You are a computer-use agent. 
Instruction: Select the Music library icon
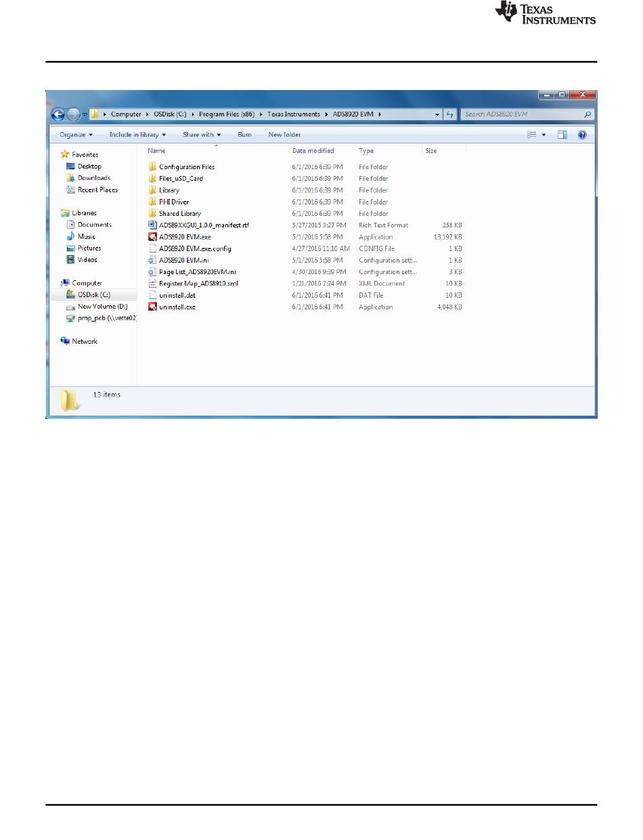[x=71, y=237]
